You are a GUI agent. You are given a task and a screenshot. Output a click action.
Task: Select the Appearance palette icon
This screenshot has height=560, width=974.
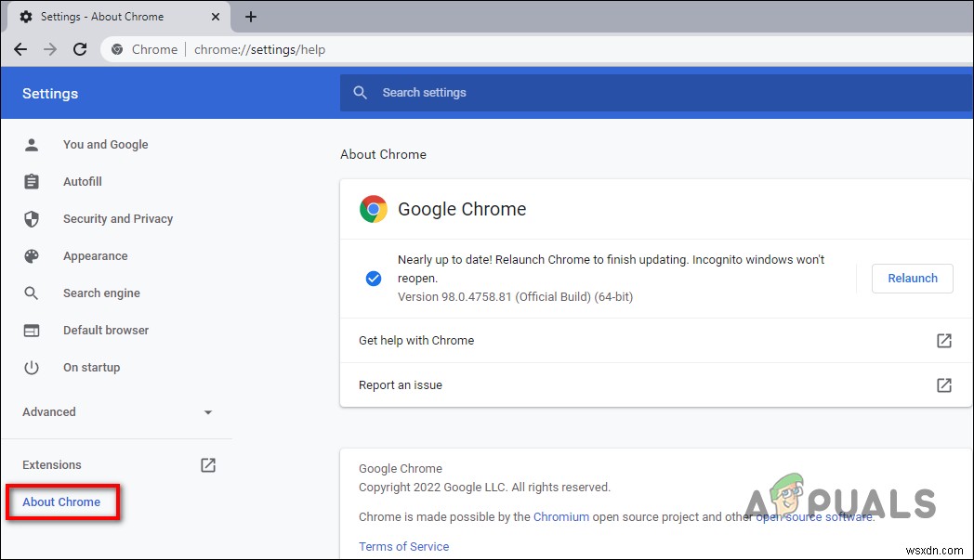(x=32, y=255)
